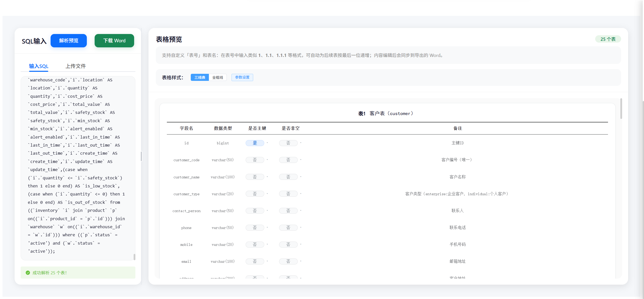Viewport: 644px width, 299px height.
Task: Click the table preview vertical scrollbar
Action: point(621,109)
